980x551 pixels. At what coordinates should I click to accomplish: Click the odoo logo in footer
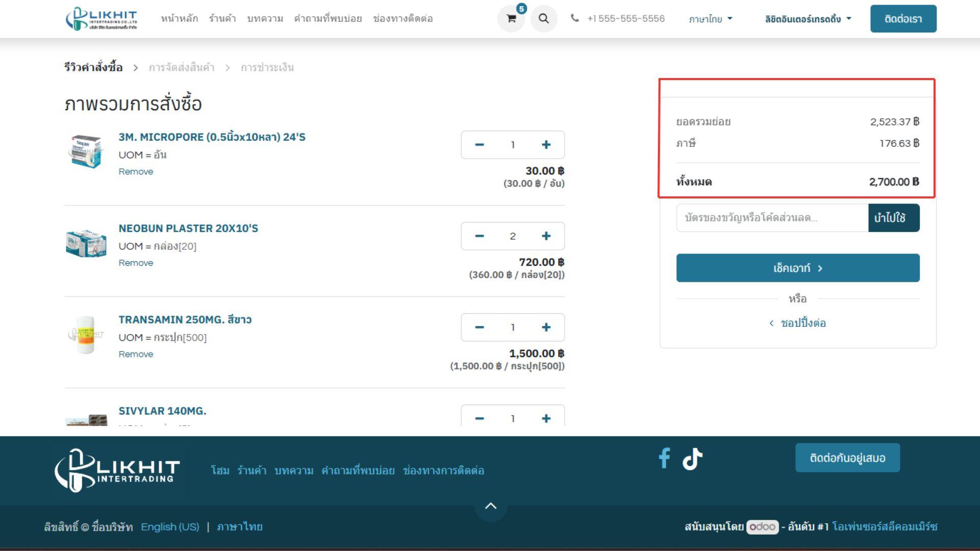(762, 527)
